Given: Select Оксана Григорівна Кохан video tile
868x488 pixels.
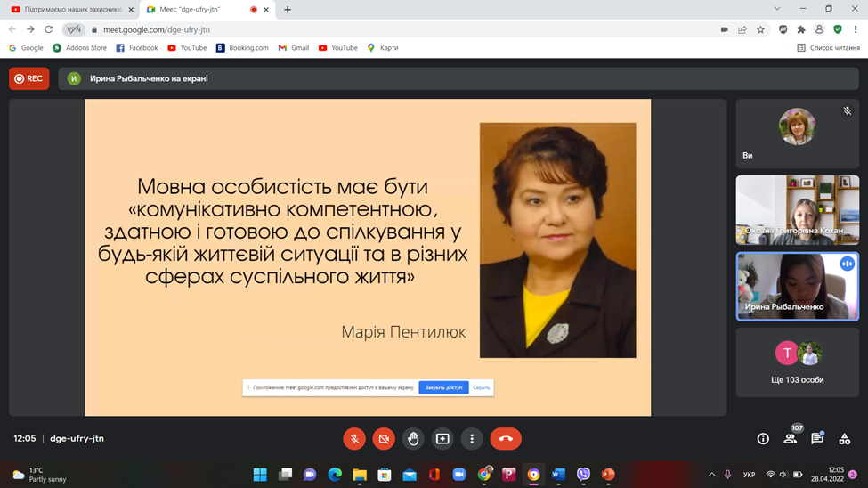Looking at the screenshot, I should click(x=797, y=210).
